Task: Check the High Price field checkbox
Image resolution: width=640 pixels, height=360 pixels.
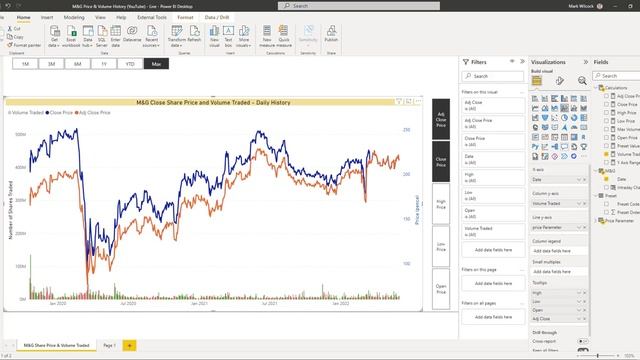Action: (x=606, y=112)
